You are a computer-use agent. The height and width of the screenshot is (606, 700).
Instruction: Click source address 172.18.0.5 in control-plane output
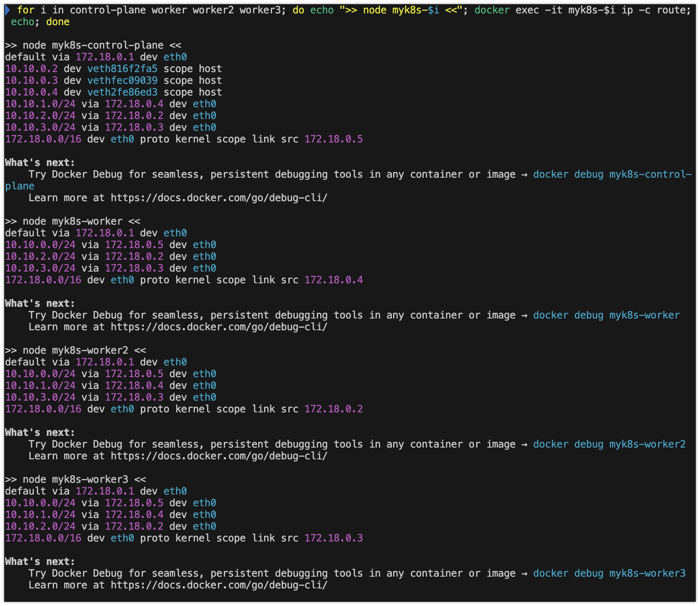point(334,139)
